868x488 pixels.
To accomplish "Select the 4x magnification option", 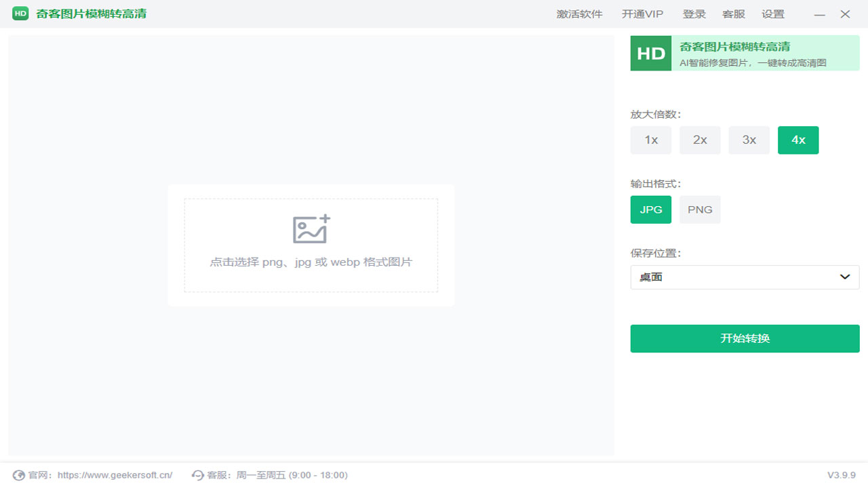I will [798, 140].
